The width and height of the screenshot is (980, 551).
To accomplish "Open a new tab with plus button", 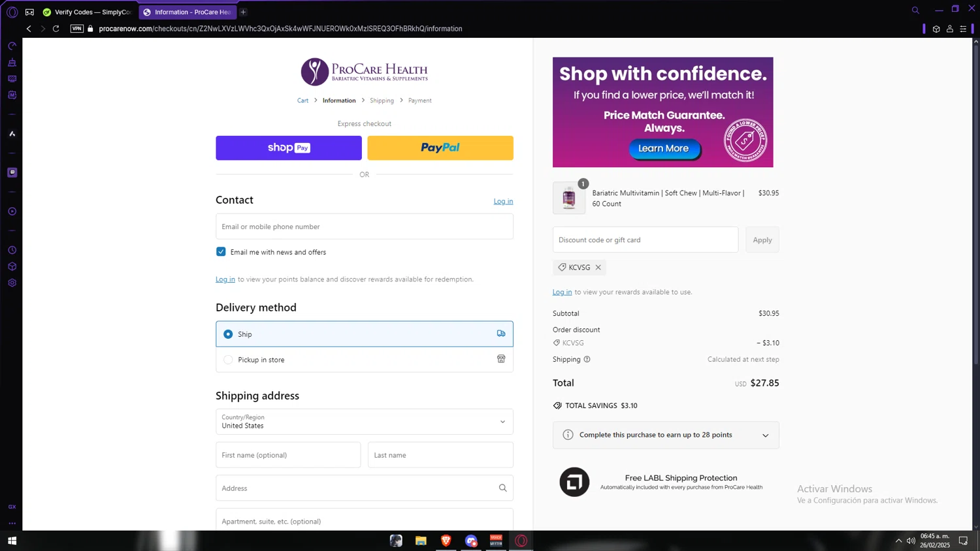I will click(243, 12).
